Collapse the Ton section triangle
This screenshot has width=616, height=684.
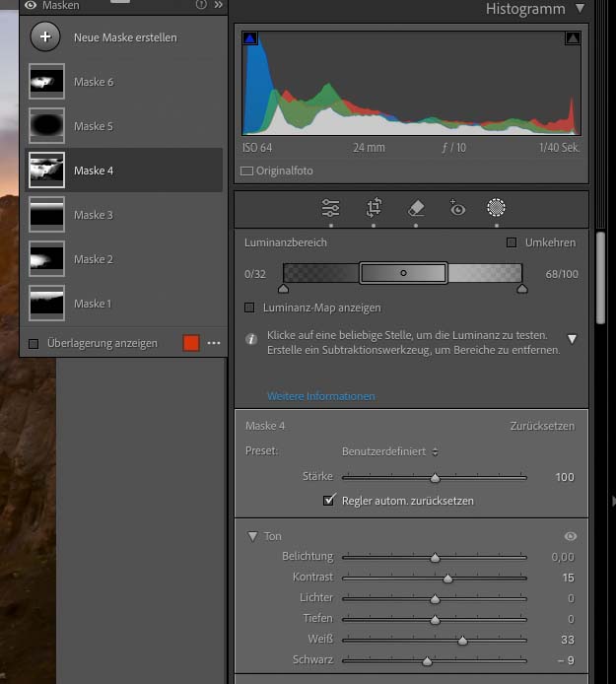[x=252, y=536]
